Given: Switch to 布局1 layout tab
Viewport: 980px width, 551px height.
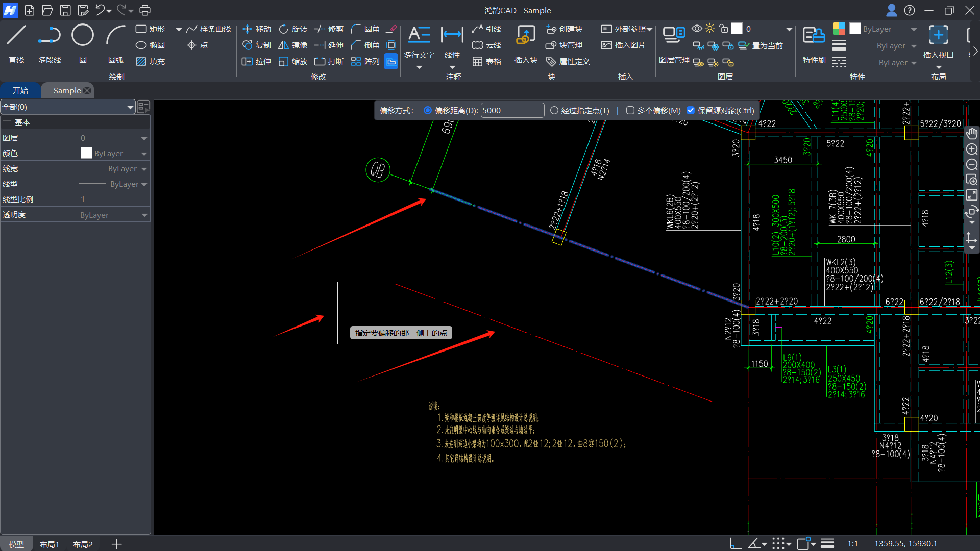Looking at the screenshot, I should click(50, 544).
